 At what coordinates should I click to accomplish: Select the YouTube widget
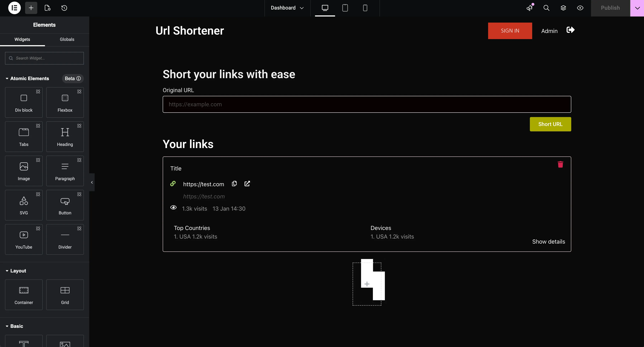point(23,239)
